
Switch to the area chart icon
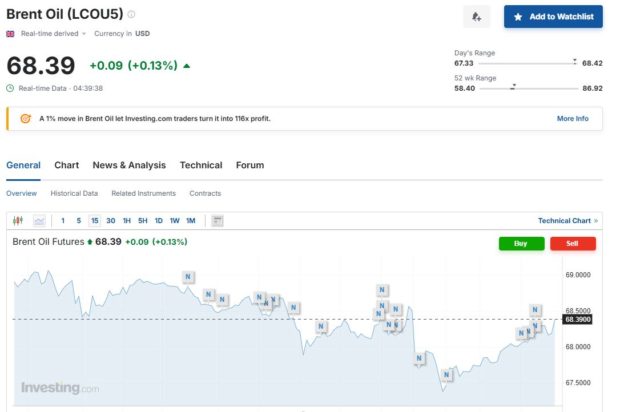(39, 220)
